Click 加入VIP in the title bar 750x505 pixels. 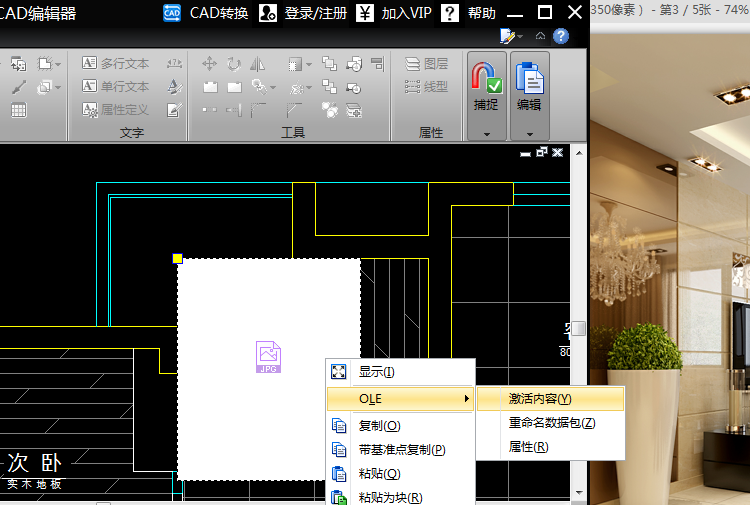394,13
